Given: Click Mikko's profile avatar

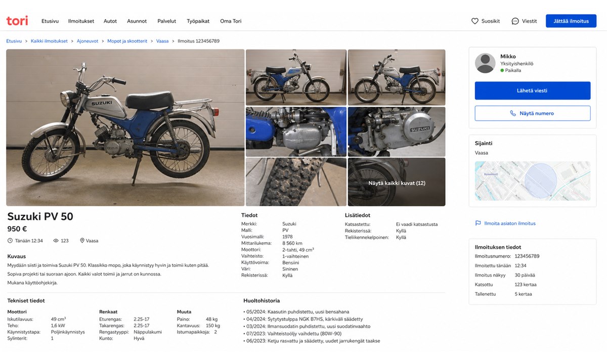Looking at the screenshot, I should click(x=485, y=63).
